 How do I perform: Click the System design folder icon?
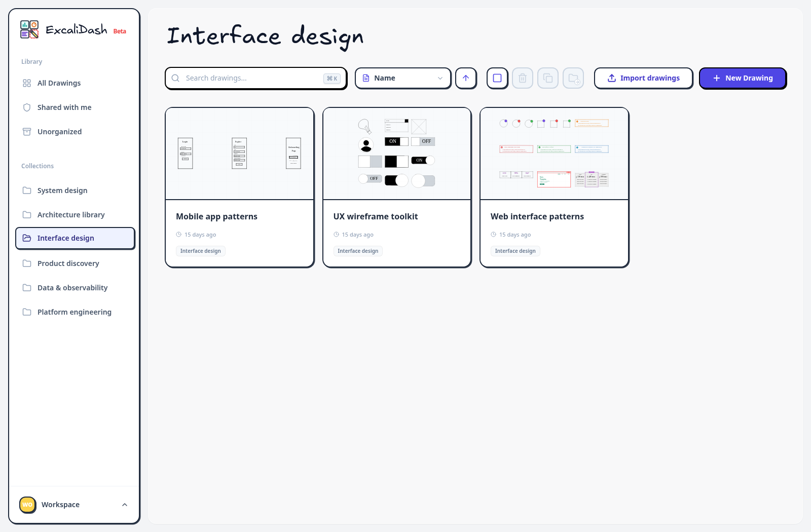pos(27,191)
